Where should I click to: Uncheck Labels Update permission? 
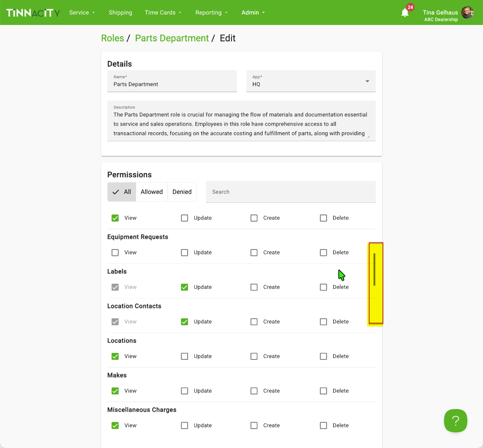pyautogui.click(x=184, y=287)
